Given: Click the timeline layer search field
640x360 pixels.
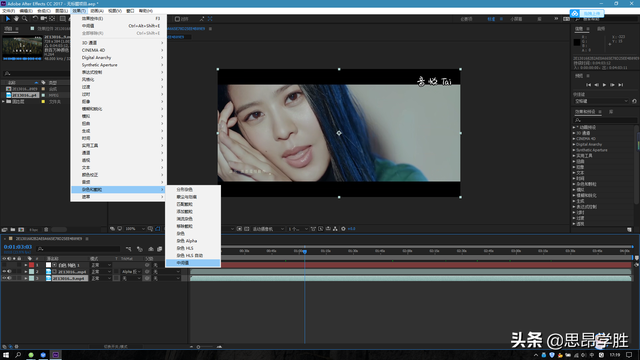Looking at the screenshot, I should point(78,249).
